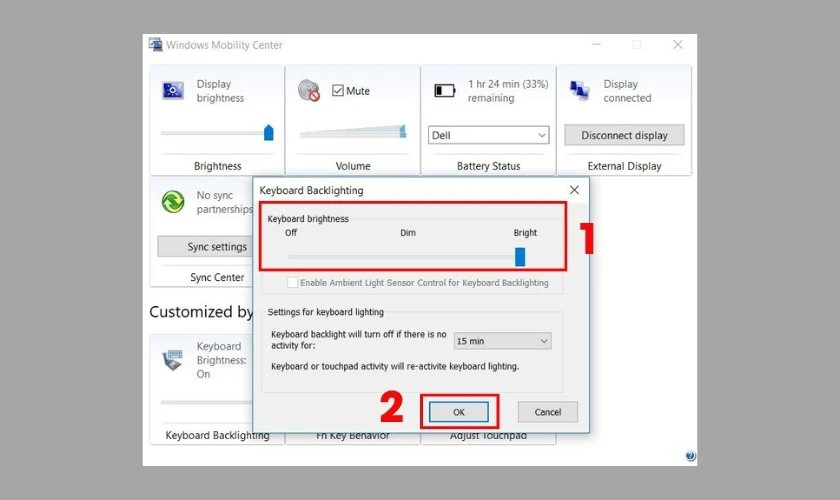Close the Windows Mobility Center window
The image size is (840, 500).
click(678, 44)
